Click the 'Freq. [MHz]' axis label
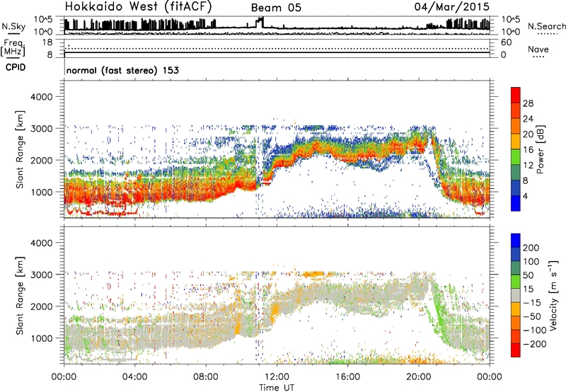Viewport: 566px width, 392px height. pos(13,48)
